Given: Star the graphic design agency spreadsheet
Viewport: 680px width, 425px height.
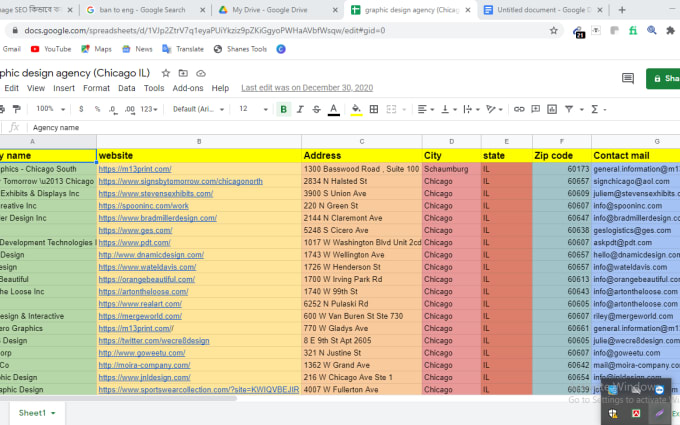Looking at the screenshot, I should pyautogui.click(x=166, y=73).
